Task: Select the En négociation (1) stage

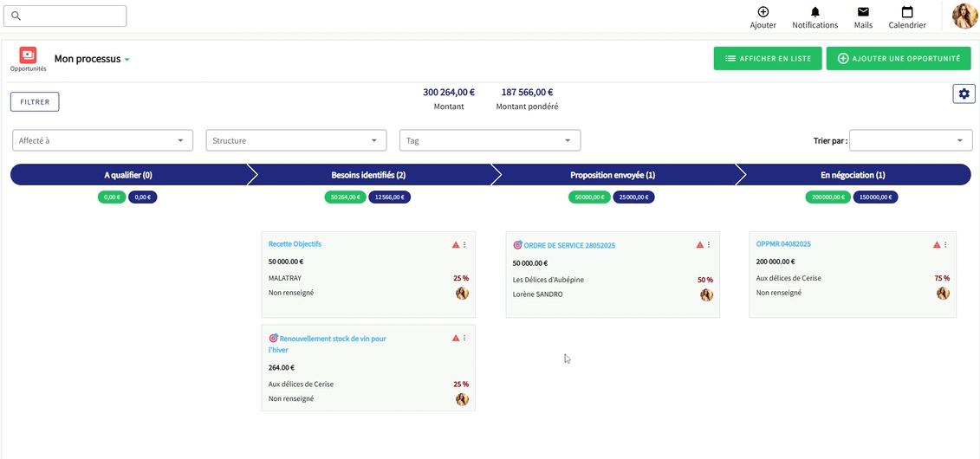Action: (853, 175)
